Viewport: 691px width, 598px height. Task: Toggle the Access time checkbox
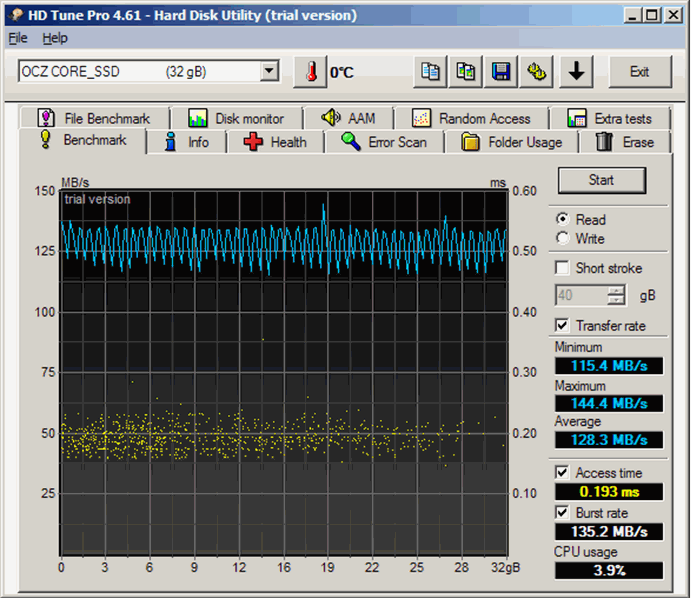562,472
